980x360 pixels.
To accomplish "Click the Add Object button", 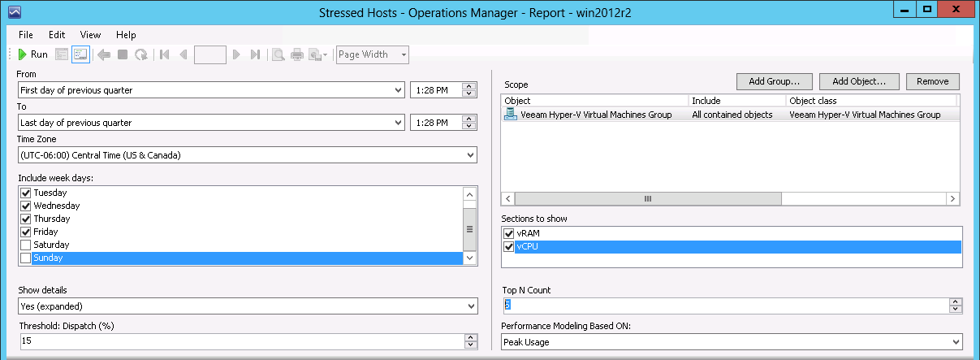I will 859,81.
